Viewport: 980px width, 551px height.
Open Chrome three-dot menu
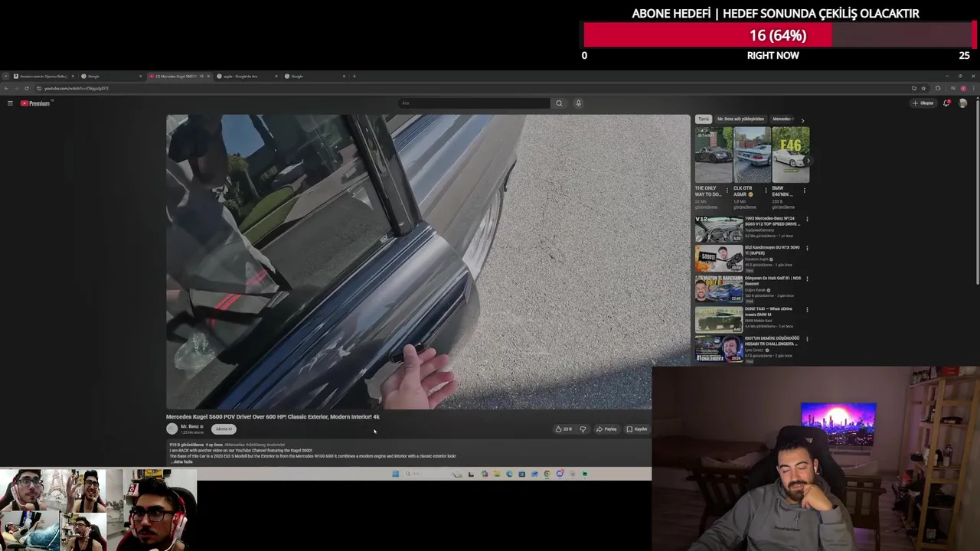[974, 88]
